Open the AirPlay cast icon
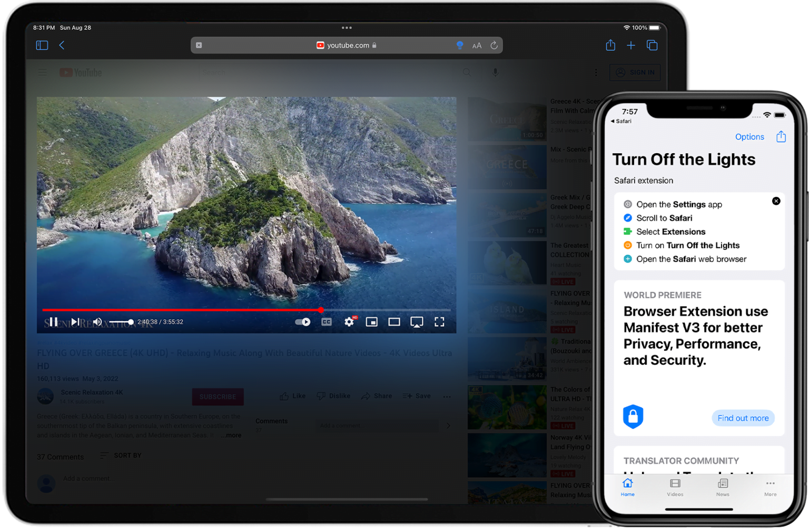The image size is (809, 532). coord(417,322)
